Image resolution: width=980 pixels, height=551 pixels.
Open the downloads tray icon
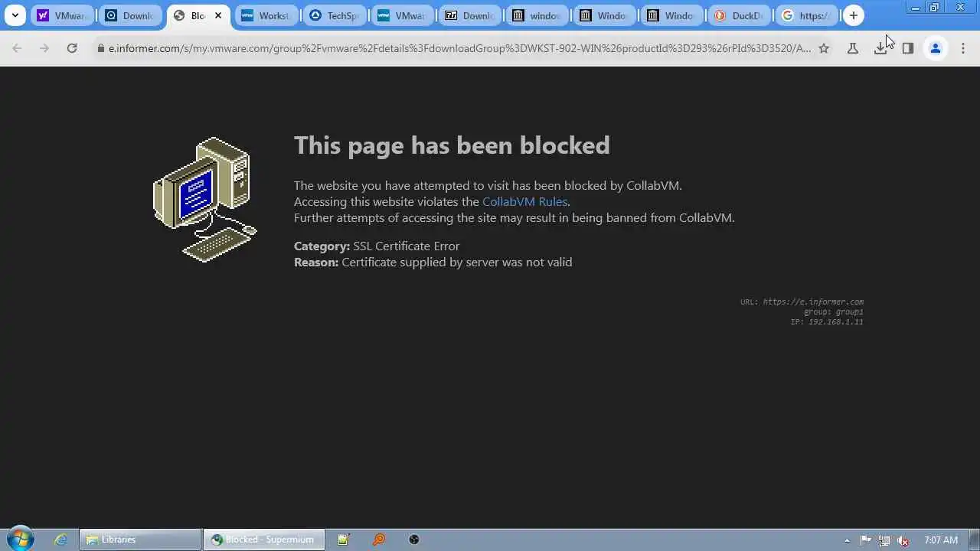tap(880, 48)
